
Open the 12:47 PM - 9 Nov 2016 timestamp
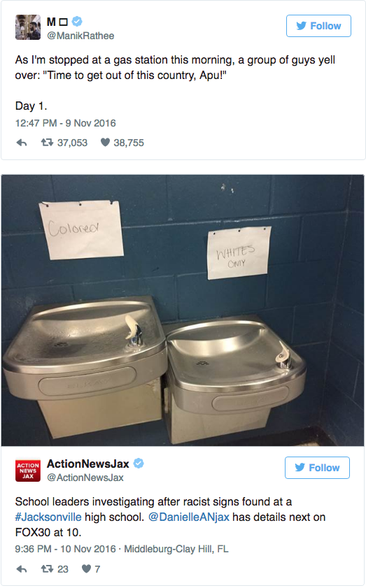click(x=65, y=123)
